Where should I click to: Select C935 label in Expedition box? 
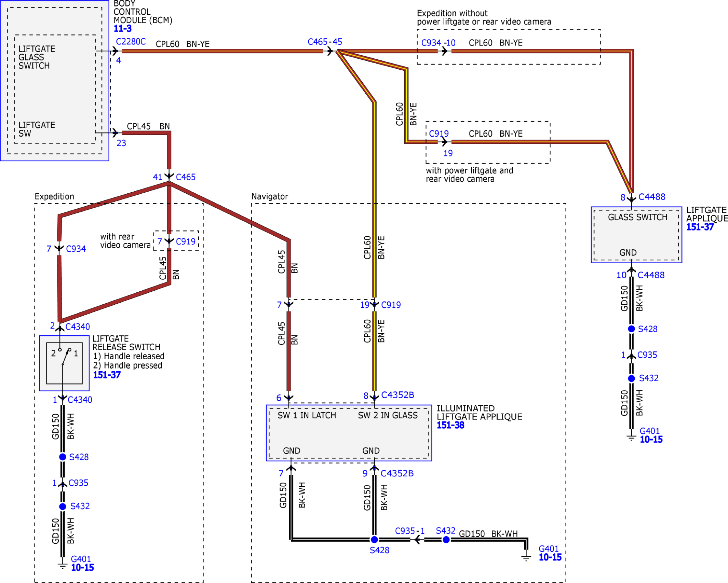[78, 483]
